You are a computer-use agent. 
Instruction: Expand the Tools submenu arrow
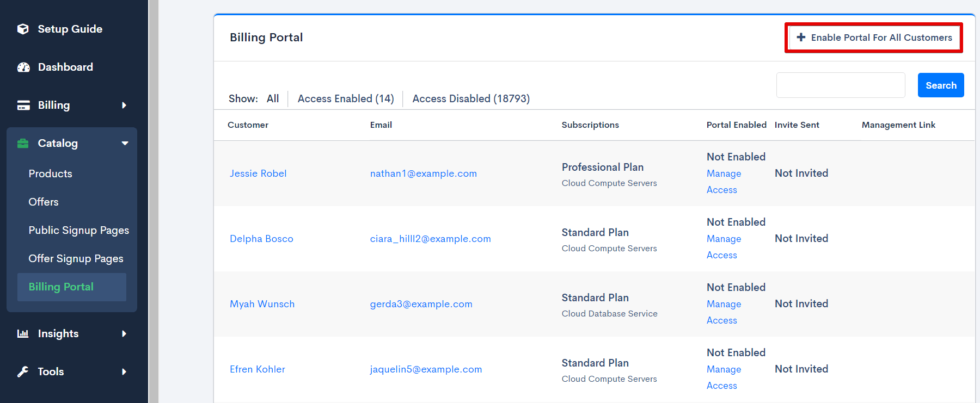coord(124,371)
